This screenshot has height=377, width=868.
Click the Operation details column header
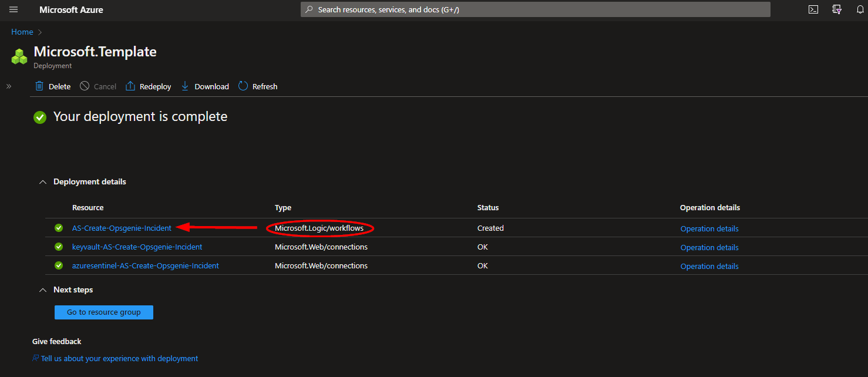[x=710, y=208]
